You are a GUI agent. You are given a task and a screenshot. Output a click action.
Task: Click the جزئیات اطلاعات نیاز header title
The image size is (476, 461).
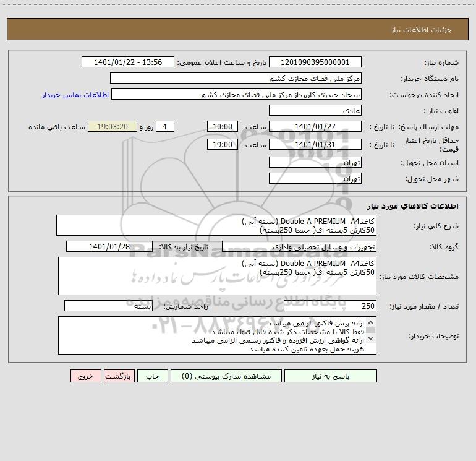[x=422, y=30]
